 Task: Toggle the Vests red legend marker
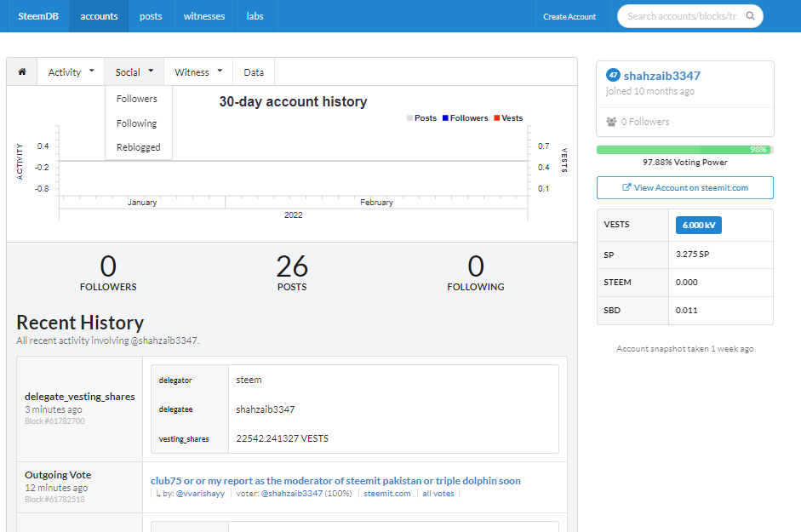(x=496, y=118)
